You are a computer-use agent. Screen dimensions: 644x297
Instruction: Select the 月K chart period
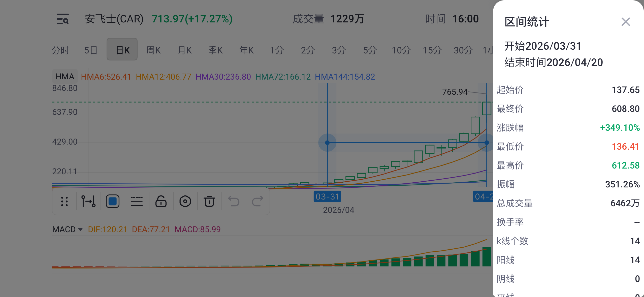(x=185, y=50)
